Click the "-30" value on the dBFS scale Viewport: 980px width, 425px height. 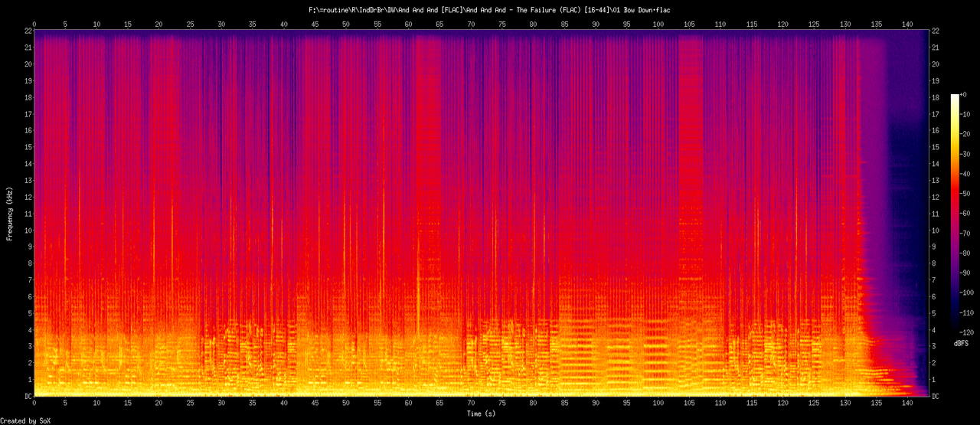966,154
